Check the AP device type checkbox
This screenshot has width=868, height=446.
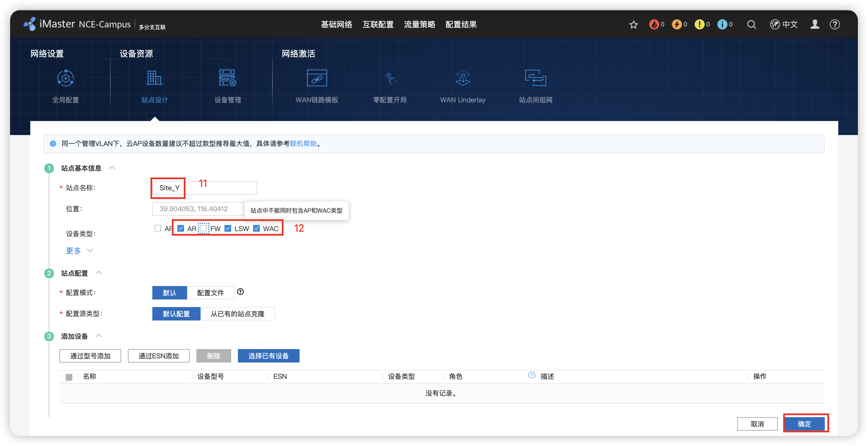pos(158,228)
